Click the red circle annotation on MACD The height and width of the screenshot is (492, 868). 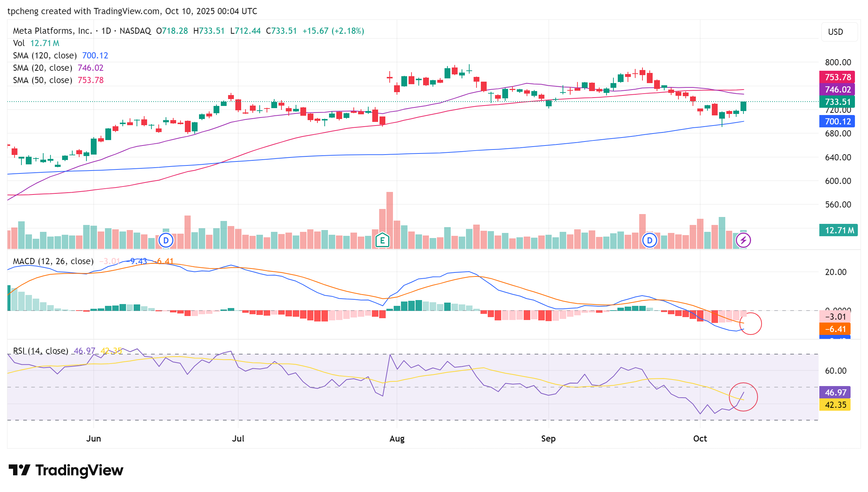point(750,324)
